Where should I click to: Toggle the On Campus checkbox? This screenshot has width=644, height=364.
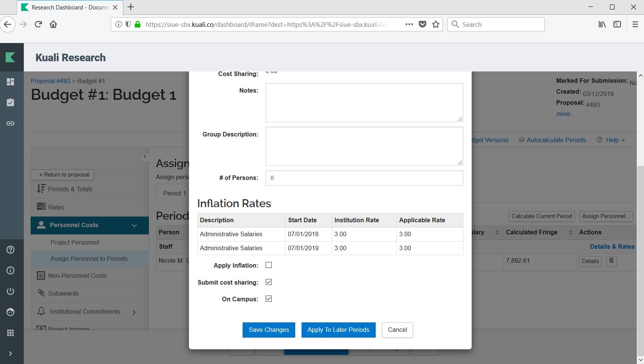click(x=269, y=299)
